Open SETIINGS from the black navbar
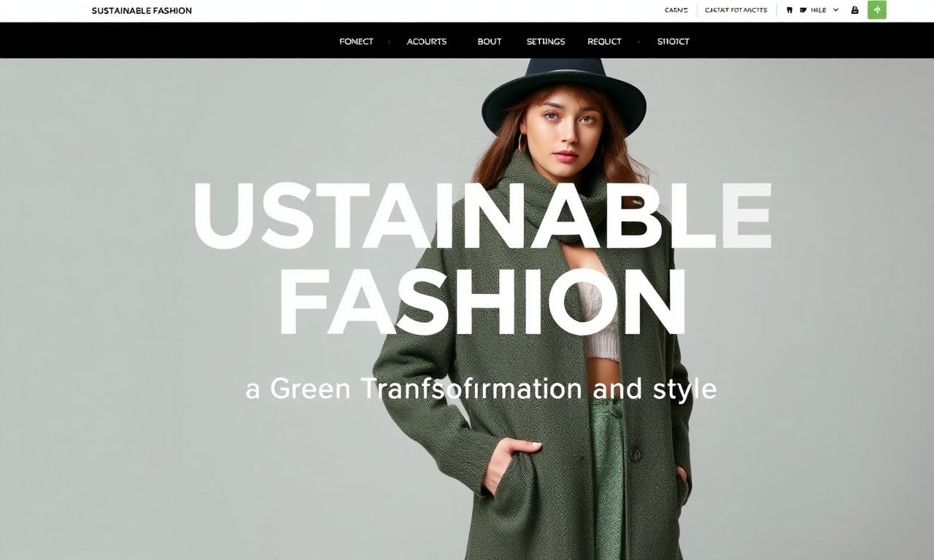 click(545, 42)
